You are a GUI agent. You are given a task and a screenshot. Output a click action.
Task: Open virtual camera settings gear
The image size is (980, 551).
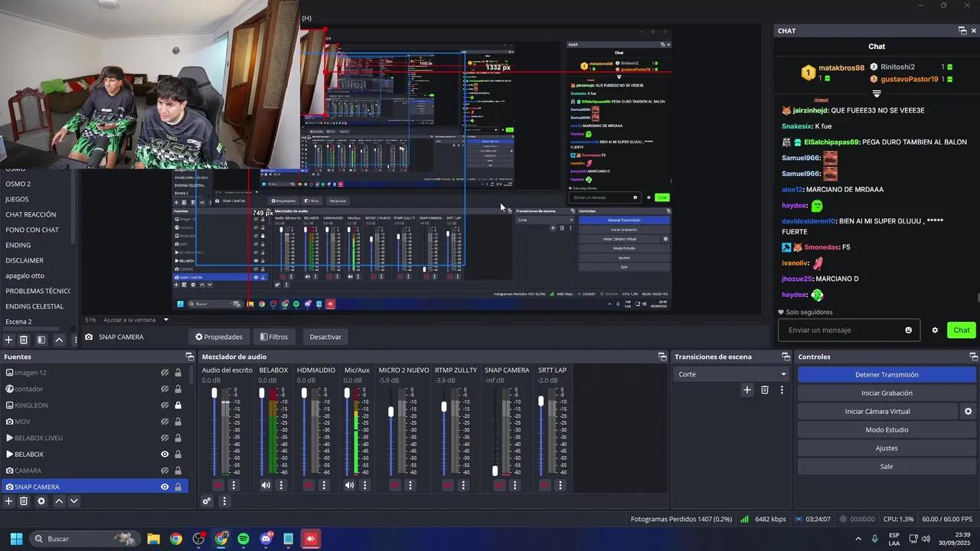pos(968,412)
